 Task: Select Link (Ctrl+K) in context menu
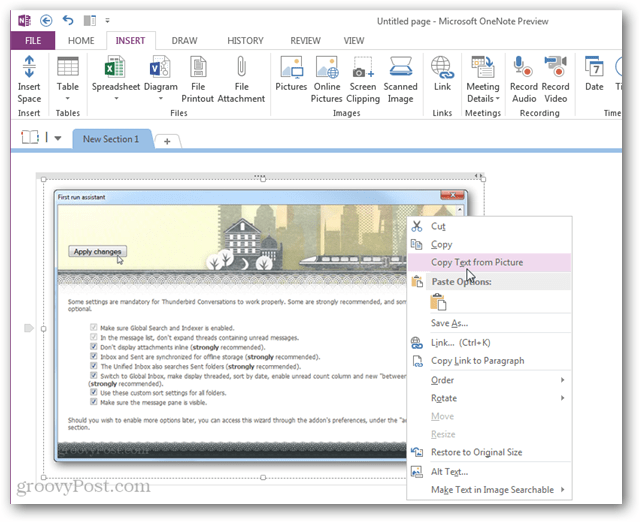click(x=489, y=343)
